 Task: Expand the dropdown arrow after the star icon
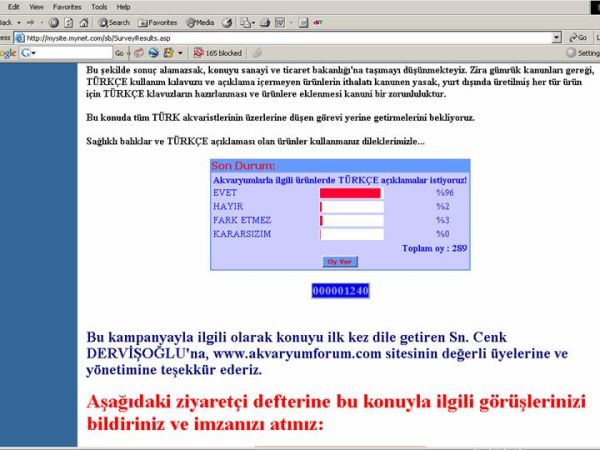[180, 53]
